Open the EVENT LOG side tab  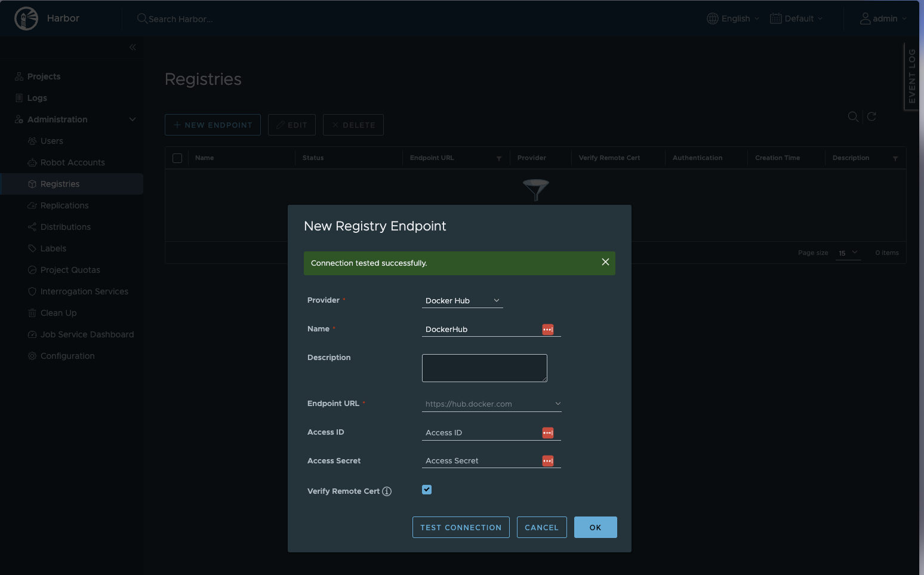tap(911, 76)
